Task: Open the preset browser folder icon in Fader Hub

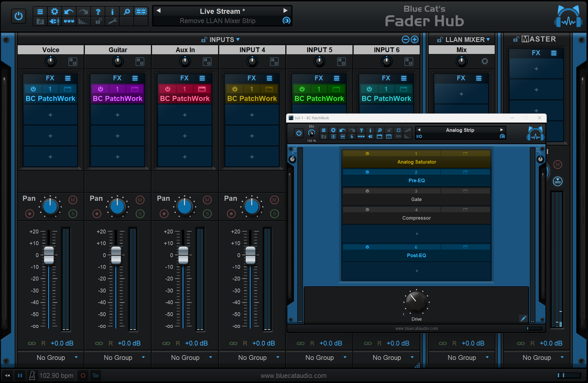Action: (40, 21)
